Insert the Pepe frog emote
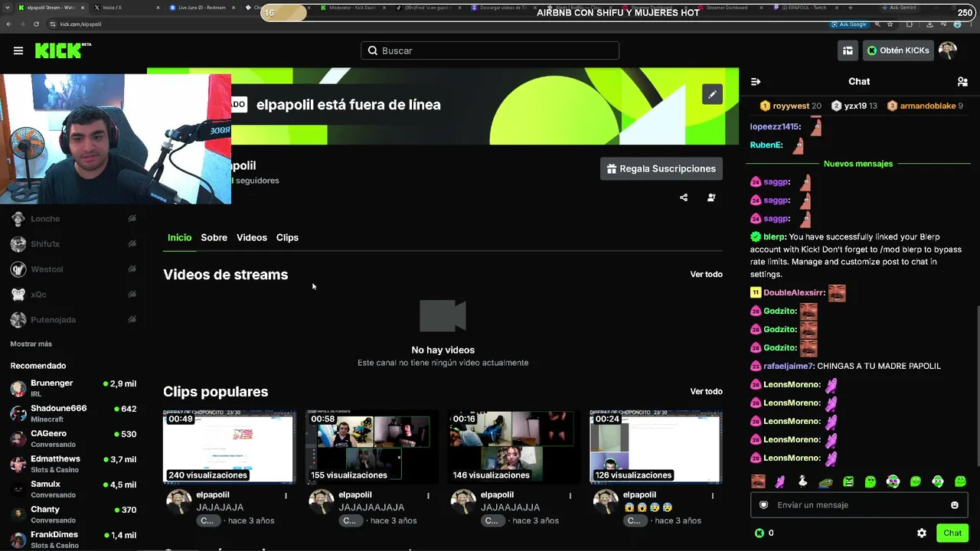The image size is (980, 551). 825,481
